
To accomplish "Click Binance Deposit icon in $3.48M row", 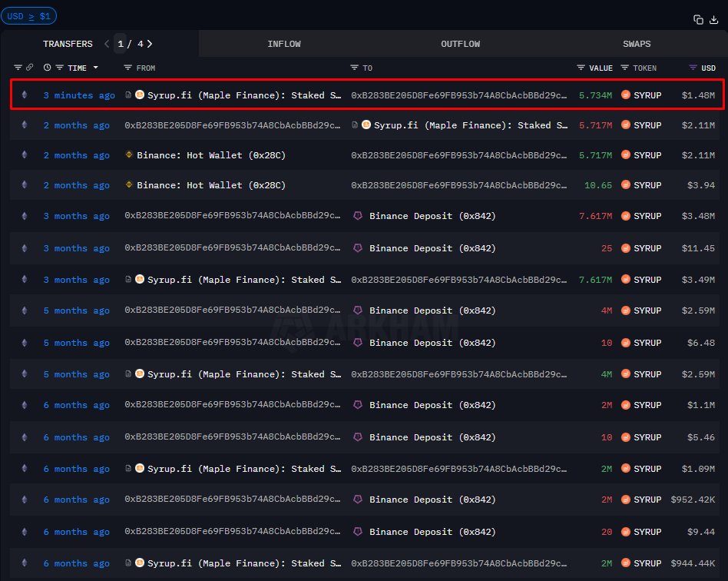I will pos(358,216).
